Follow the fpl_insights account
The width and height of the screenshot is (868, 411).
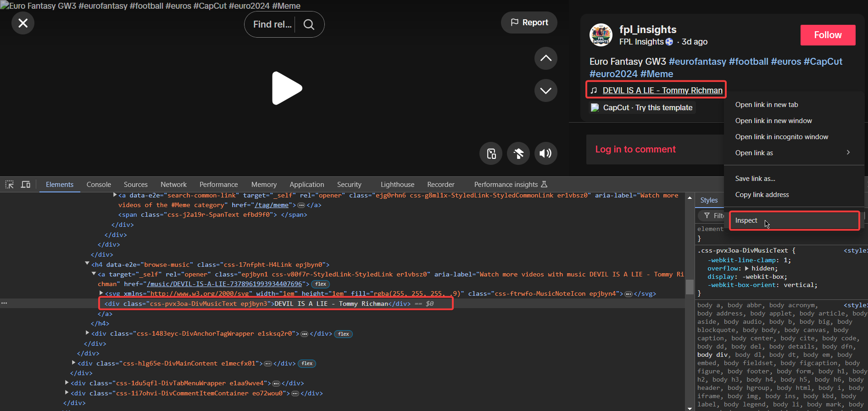tap(828, 35)
